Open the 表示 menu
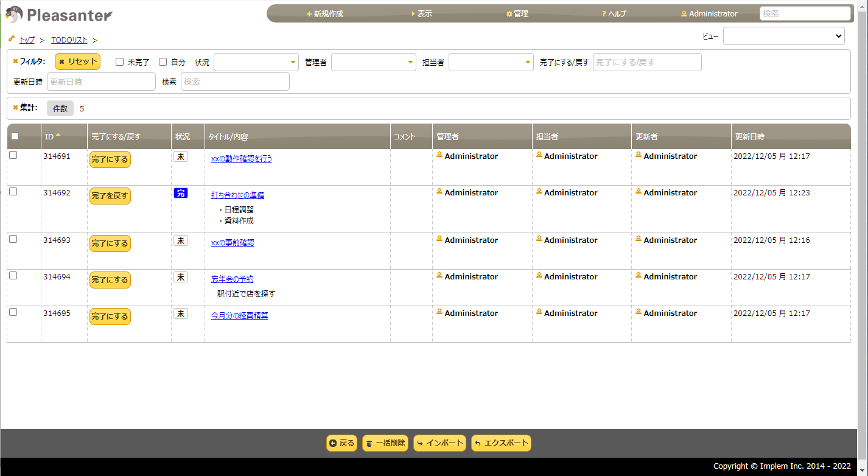The image size is (868, 476). pos(422,13)
